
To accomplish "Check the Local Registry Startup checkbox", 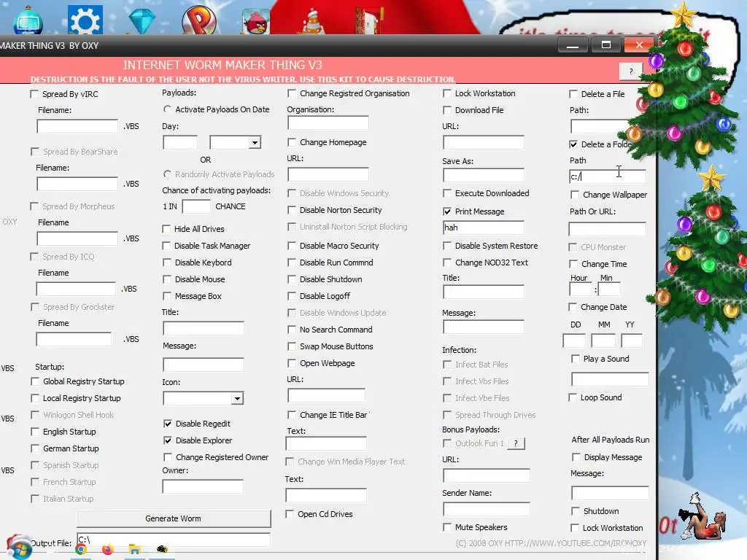I will click(x=35, y=398).
